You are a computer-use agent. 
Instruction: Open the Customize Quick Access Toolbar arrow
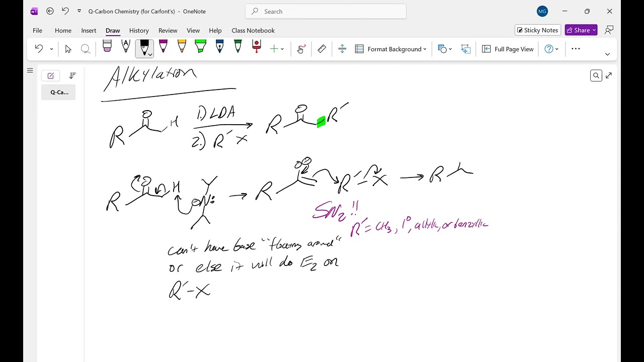tap(79, 11)
